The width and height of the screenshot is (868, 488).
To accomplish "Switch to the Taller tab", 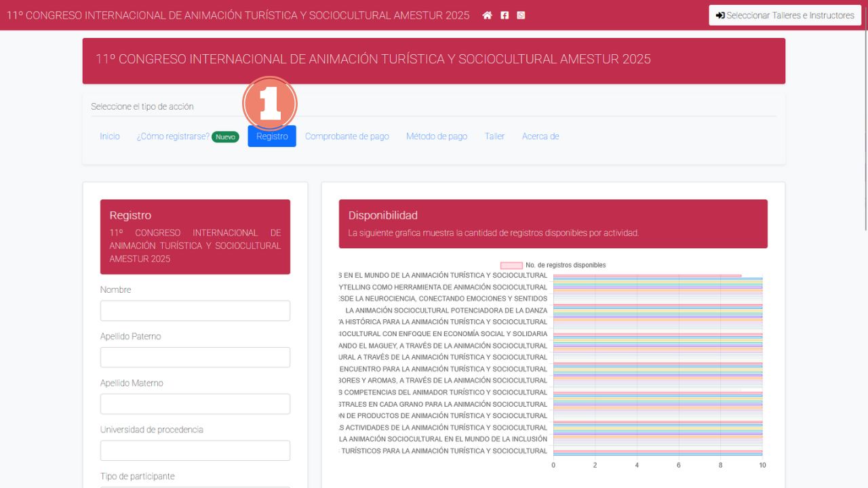I will click(494, 136).
